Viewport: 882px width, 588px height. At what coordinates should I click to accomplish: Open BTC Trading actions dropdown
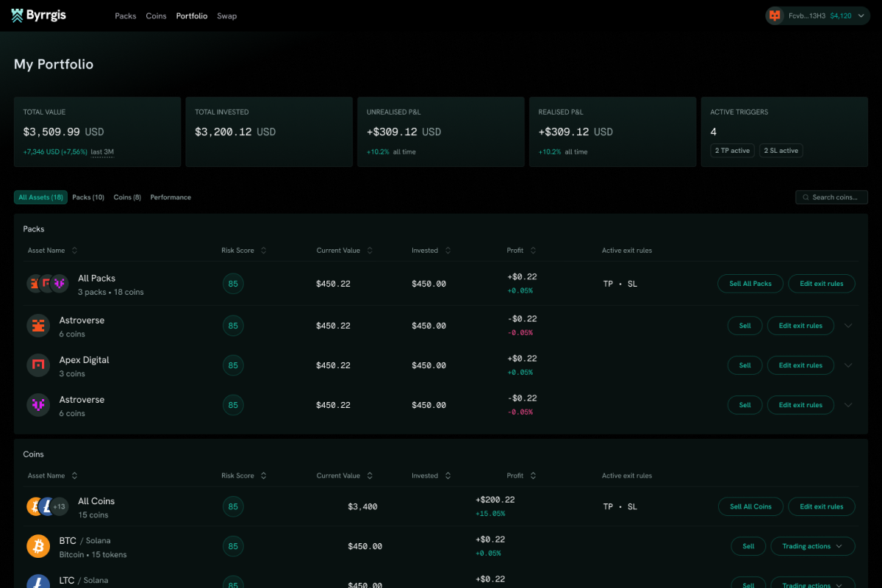[x=812, y=546]
